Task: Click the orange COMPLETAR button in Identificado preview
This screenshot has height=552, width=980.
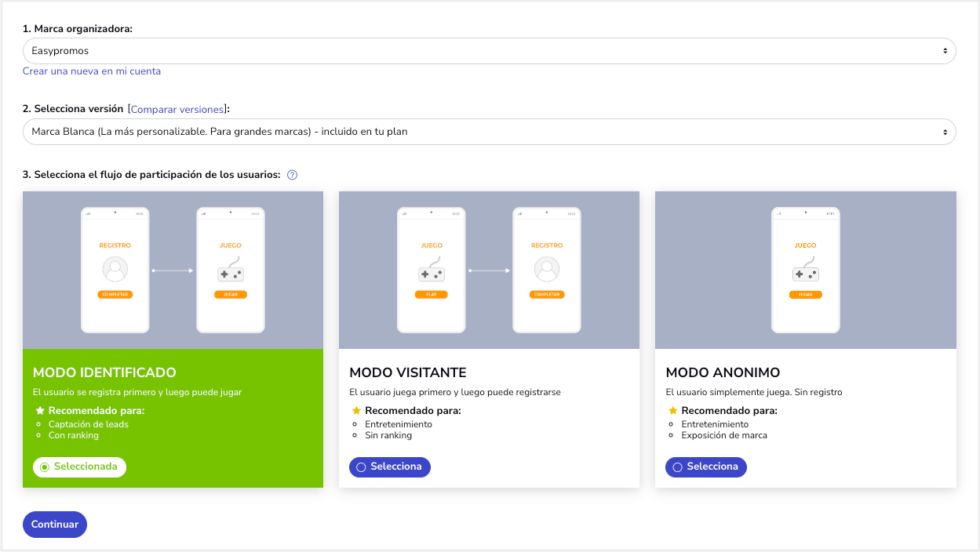Action: (115, 295)
